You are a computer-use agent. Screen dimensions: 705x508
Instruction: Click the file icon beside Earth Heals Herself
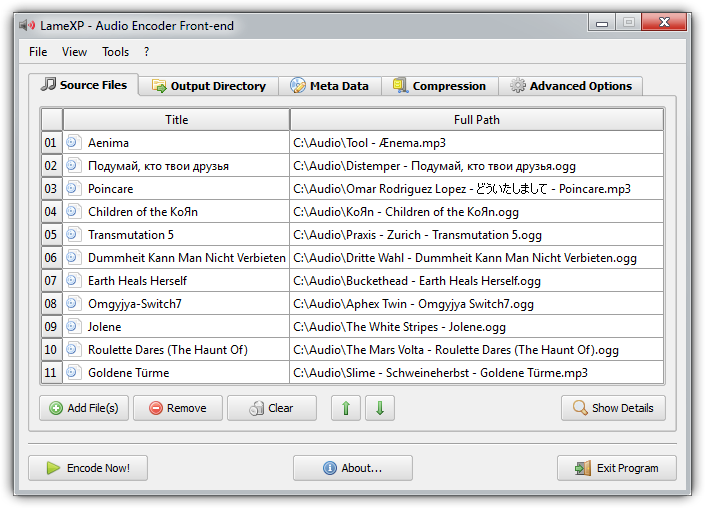(73, 281)
